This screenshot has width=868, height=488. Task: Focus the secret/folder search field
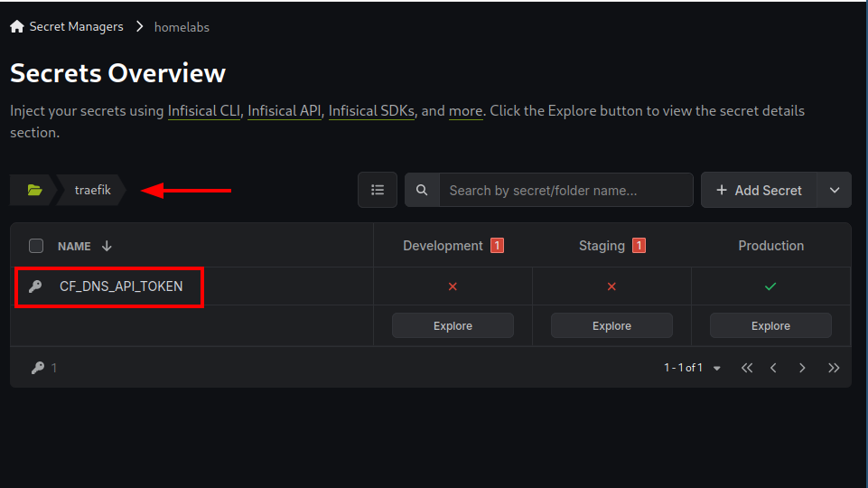point(565,190)
